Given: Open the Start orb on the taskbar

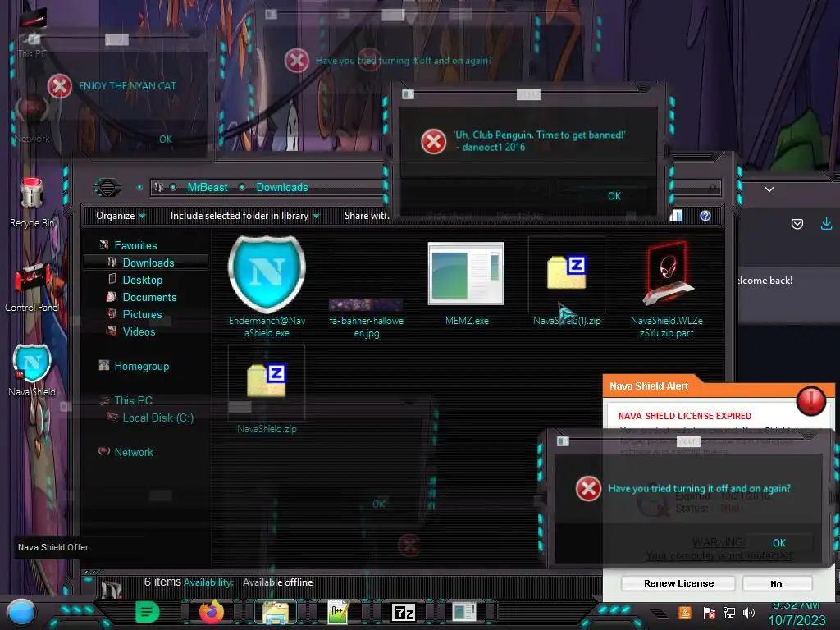Looking at the screenshot, I should [21, 612].
